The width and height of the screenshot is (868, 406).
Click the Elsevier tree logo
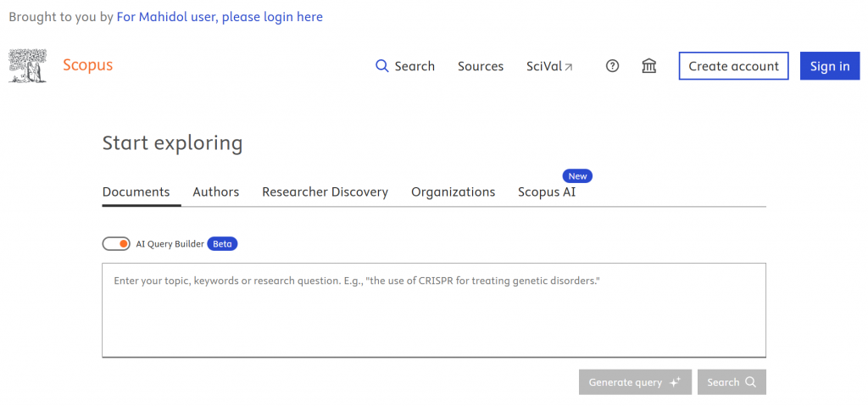27,66
